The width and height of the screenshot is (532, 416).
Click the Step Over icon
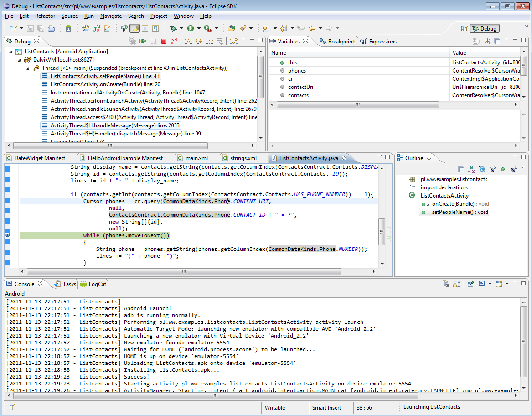[199, 41]
